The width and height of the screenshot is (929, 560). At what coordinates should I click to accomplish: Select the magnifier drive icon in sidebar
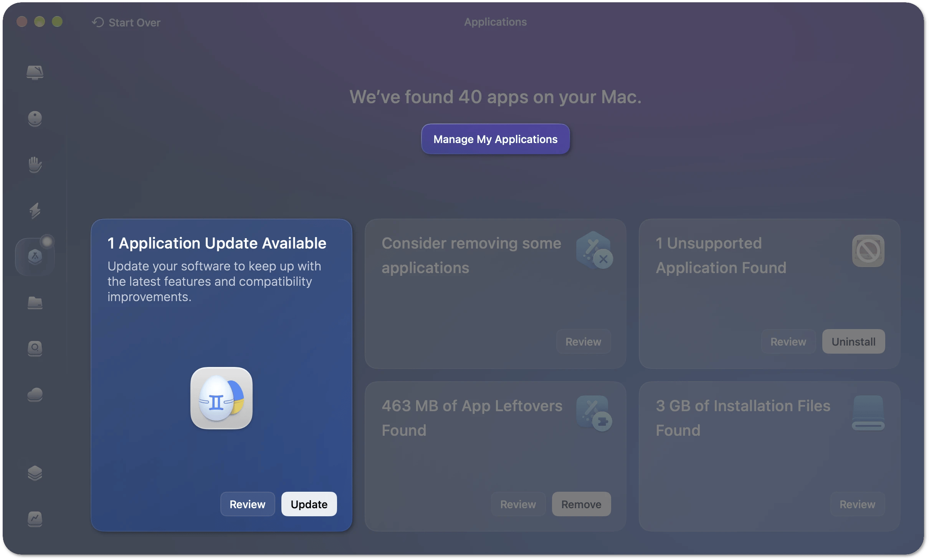pos(35,349)
